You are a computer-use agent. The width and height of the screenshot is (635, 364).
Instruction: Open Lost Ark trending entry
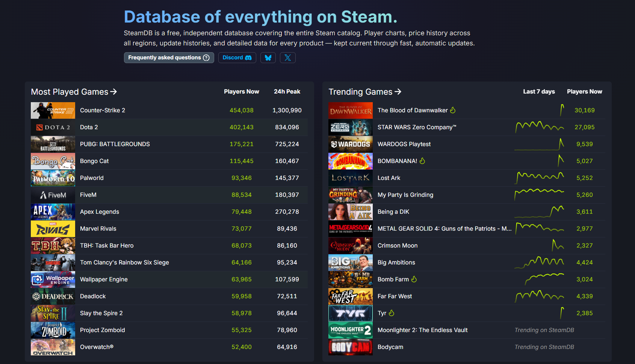coord(467,178)
